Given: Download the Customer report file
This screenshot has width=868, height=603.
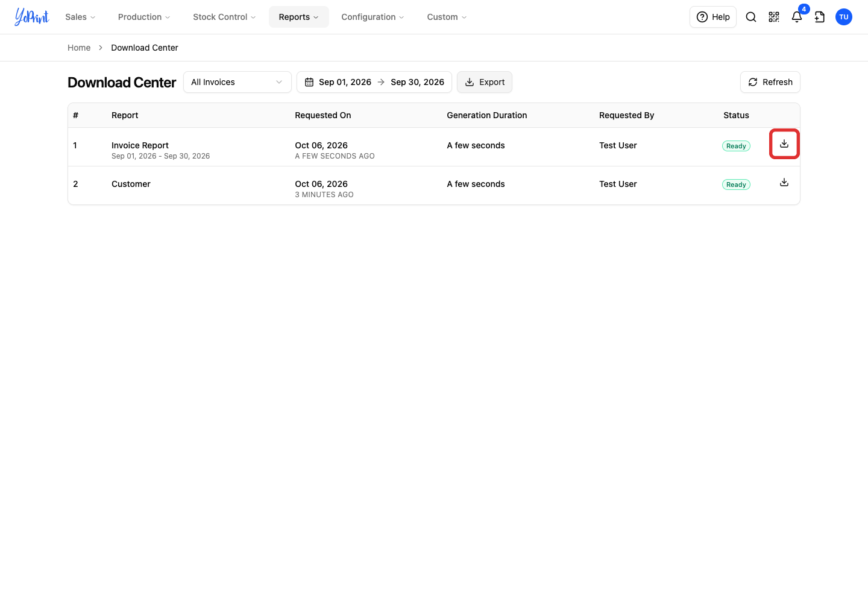Looking at the screenshot, I should (784, 182).
